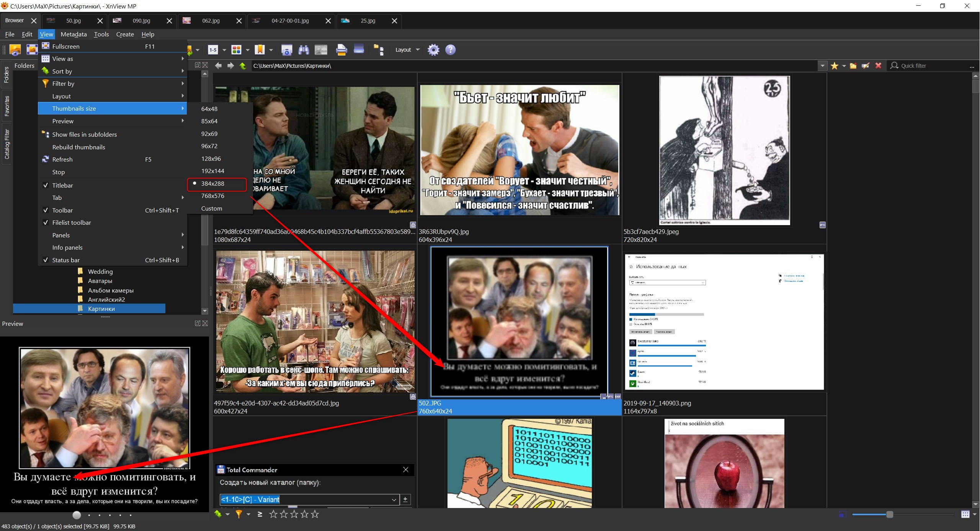Click the binoculars Search icon
980x531 pixels.
[x=304, y=50]
